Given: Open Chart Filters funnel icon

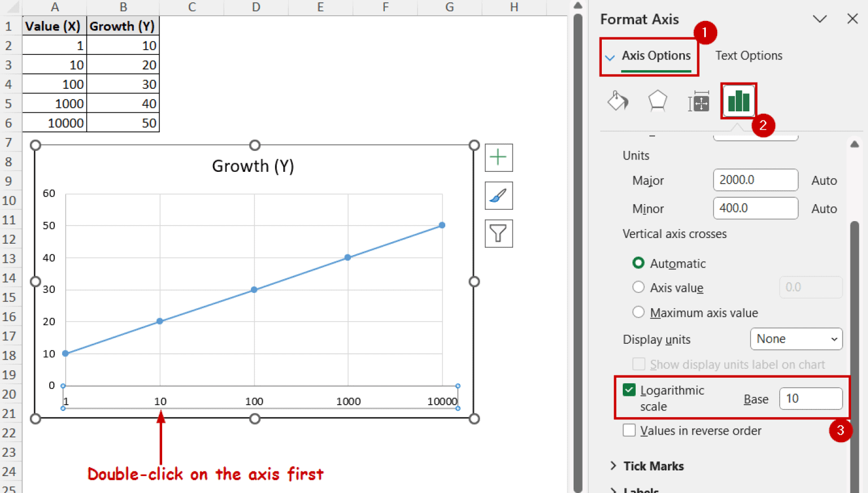Looking at the screenshot, I should coord(498,233).
